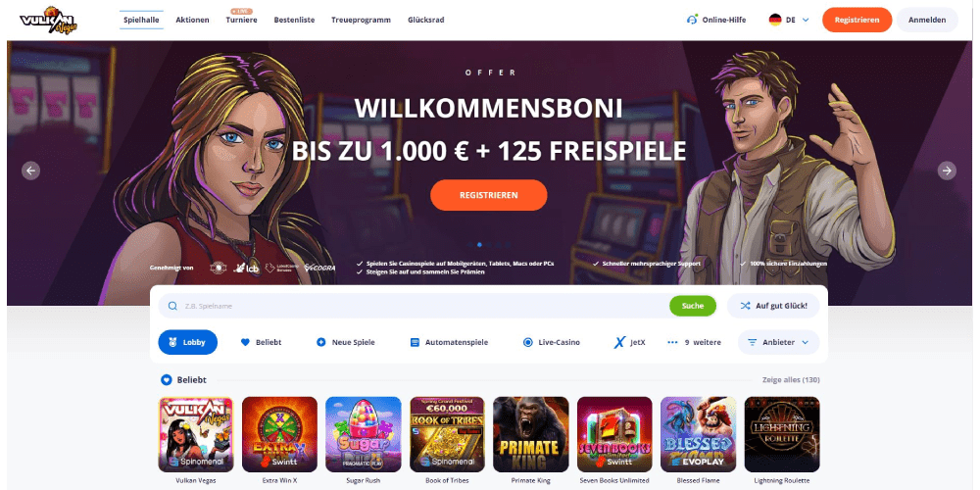
Task: Go to previous banner slide arrow
Action: 30,170
